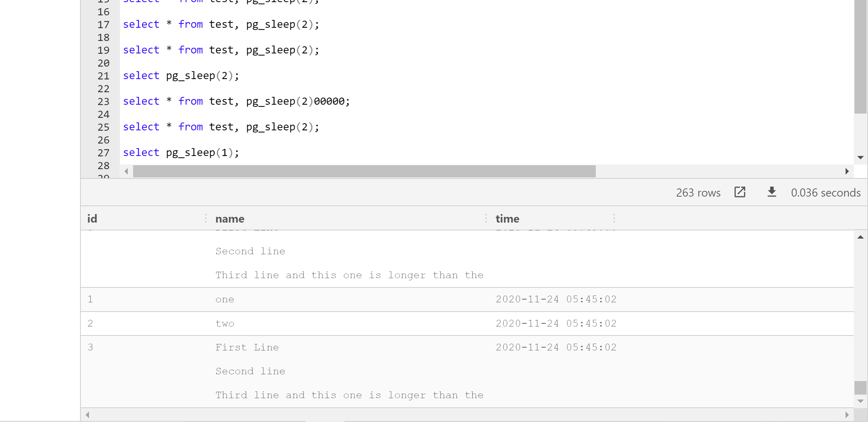Click the editor horizontal scrollbar's left arrow
The image size is (868, 422).
[127, 171]
